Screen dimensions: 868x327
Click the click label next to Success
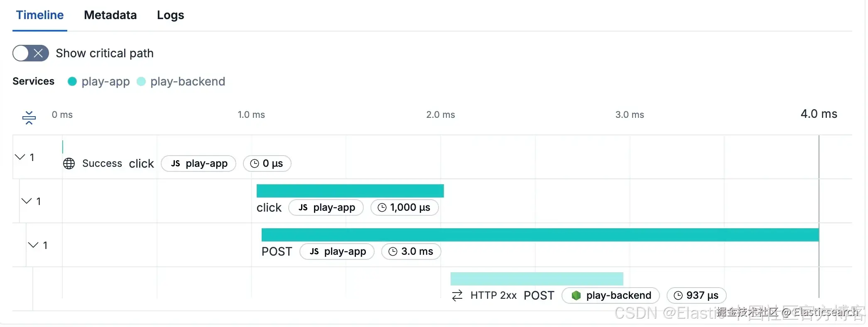[141, 163]
